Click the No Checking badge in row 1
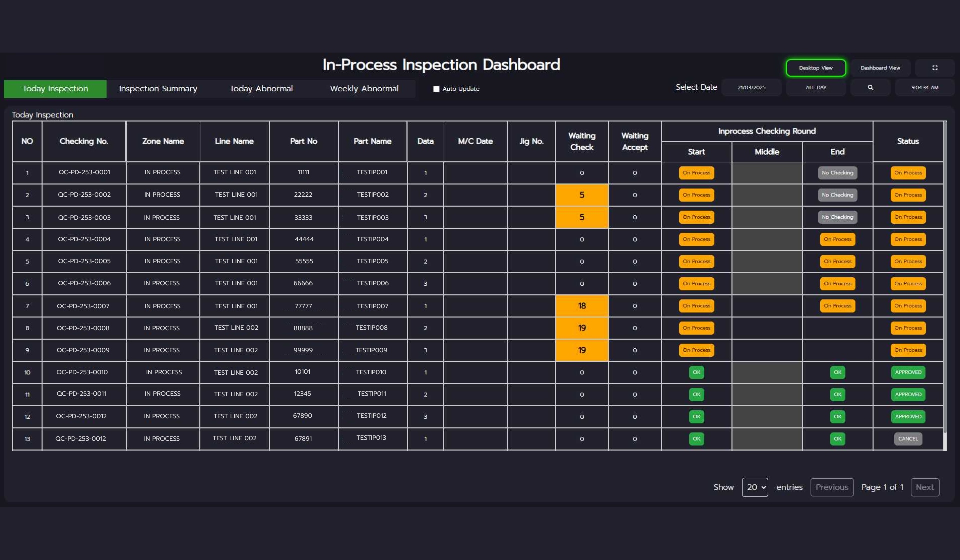 pyautogui.click(x=837, y=173)
